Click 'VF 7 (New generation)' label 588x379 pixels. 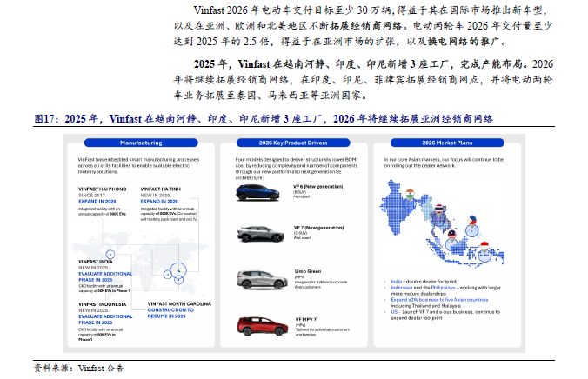tap(318, 228)
